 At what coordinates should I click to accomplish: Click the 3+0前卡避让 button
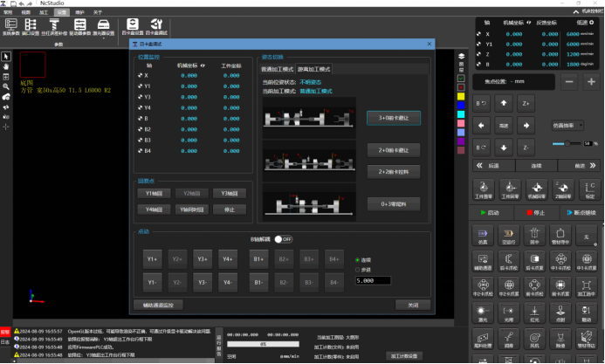click(x=394, y=118)
